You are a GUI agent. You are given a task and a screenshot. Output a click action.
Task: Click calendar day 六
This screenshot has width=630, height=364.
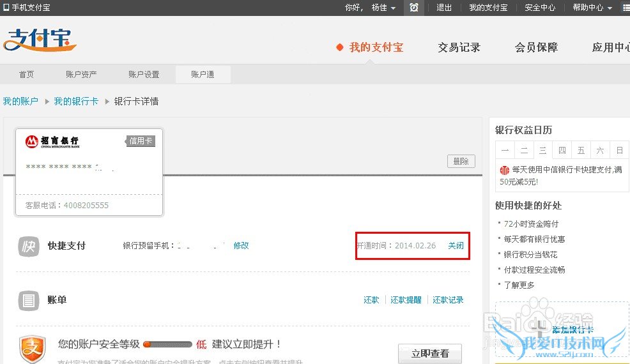600,151
